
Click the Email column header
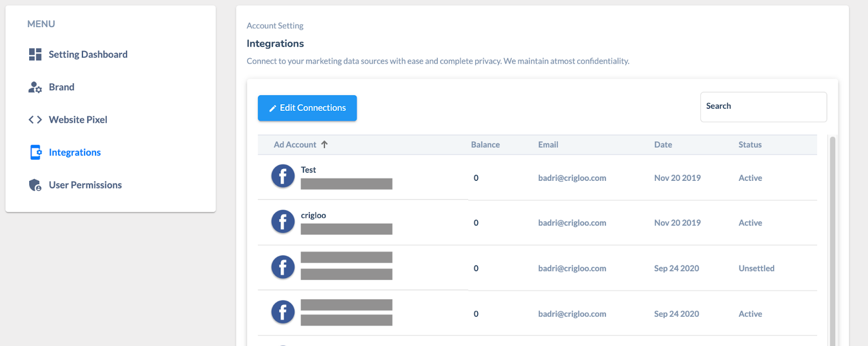pos(548,144)
